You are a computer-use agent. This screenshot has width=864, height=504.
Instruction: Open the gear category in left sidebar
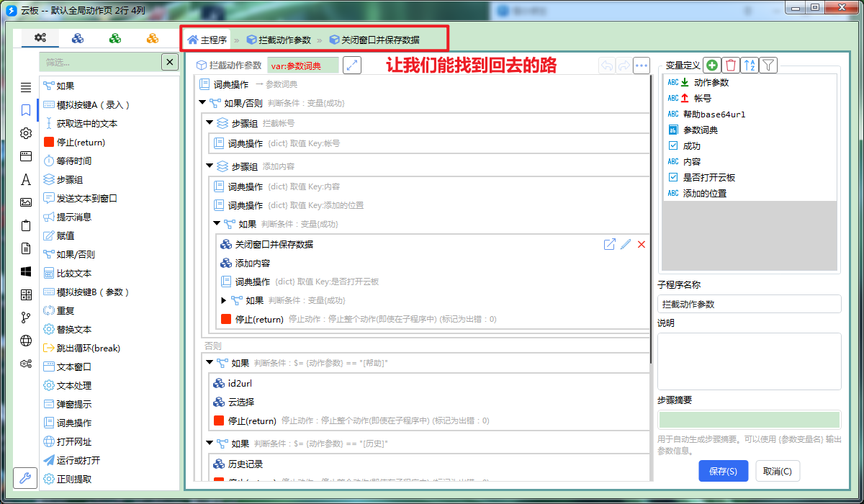click(x=26, y=133)
